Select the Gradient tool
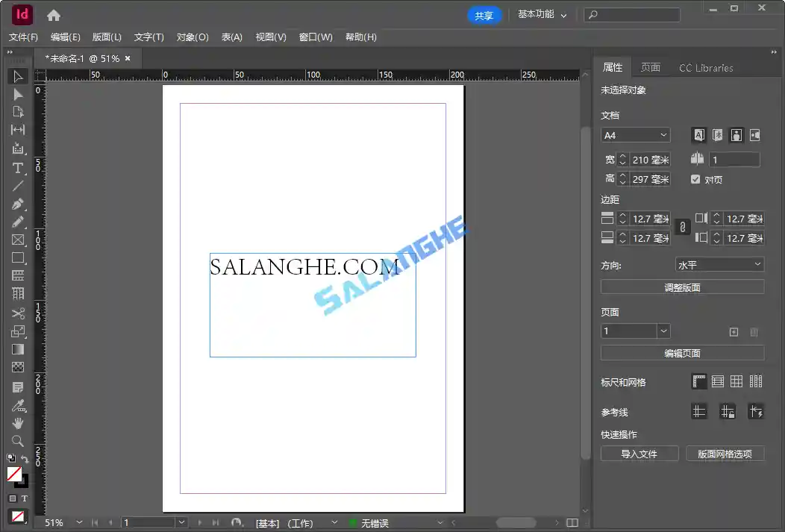This screenshot has height=532, width=785. click(x=18, y=347)
